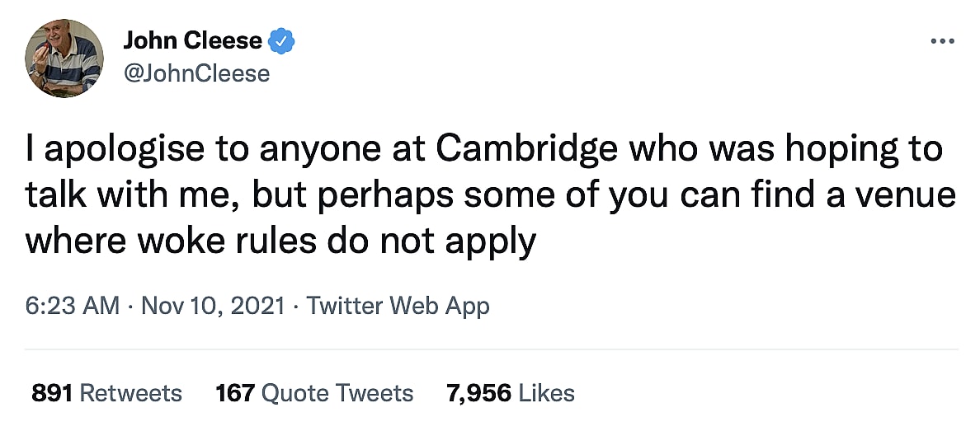
Task: Open the Twitter Web App source link
Action: tap(398, 307)
